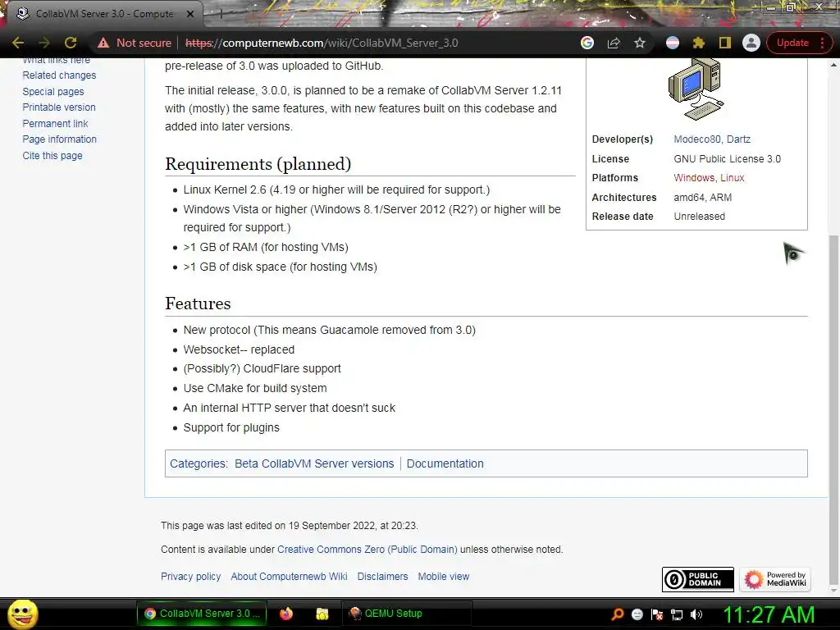Open the Categories link
Image resolution: width=840 pixels, height=630 pixels.
[x=198, y=464]
